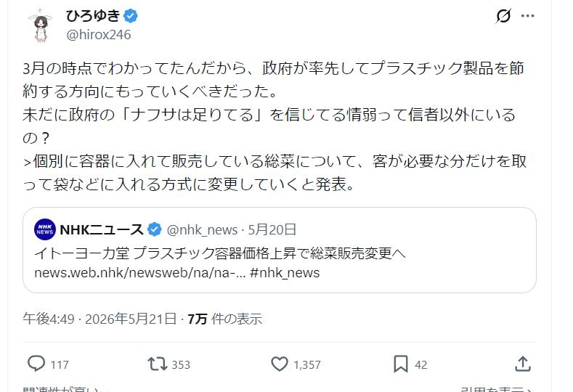
Task: Open the 7万 件の表示 view count
Action: tap(225, 319)
